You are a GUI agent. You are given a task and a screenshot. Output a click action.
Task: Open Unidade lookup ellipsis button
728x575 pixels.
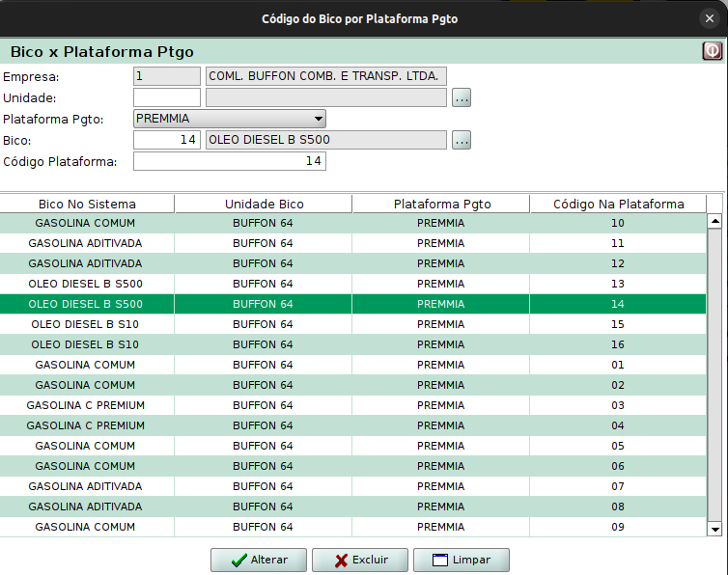(x=462, y=97)
